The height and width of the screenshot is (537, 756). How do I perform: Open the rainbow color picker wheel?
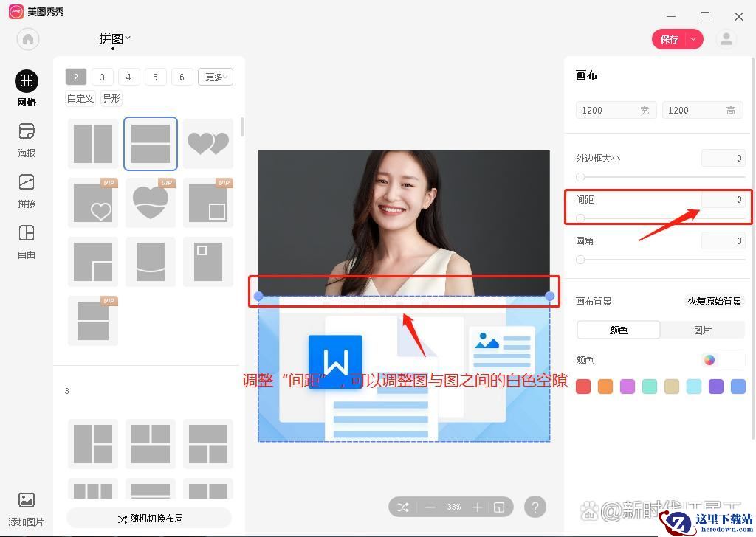(709, 360)
